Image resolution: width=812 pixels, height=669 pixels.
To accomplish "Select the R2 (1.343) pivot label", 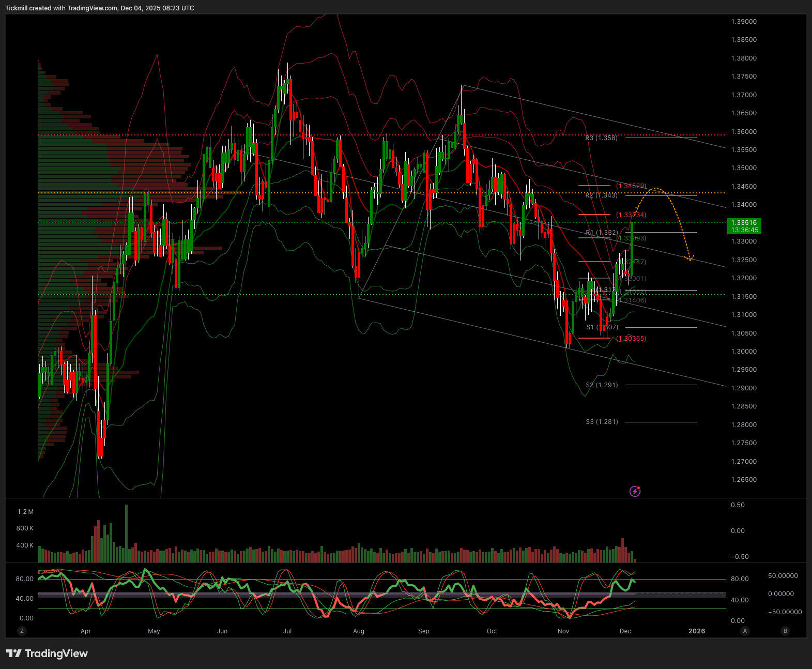I will tap(601, 195).
